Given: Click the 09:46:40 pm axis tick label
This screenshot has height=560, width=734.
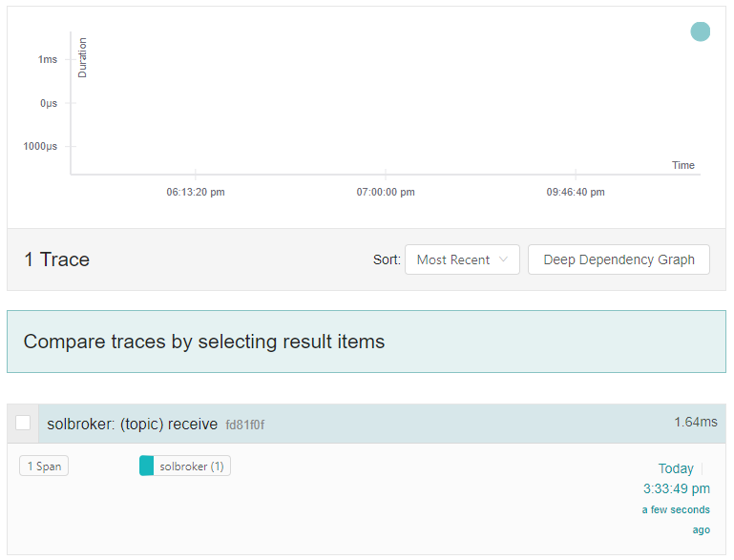Looking at the screenshot, I should click(576, 192).
